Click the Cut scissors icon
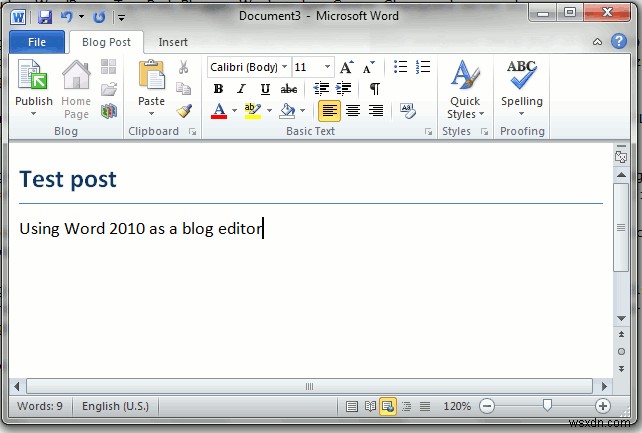This screenshot has height=433, width=642. (x=183, y=67)
